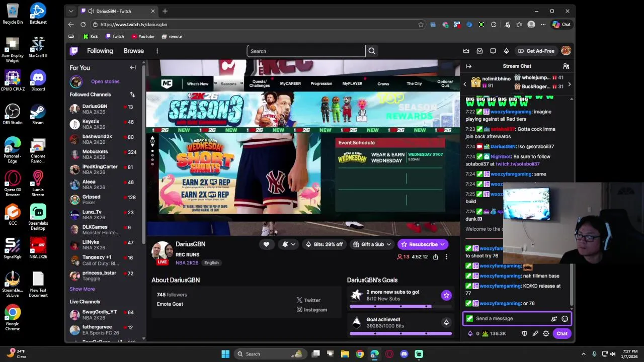Open the user profile avatar menu
644x362 pixels.
coord(566,51)
